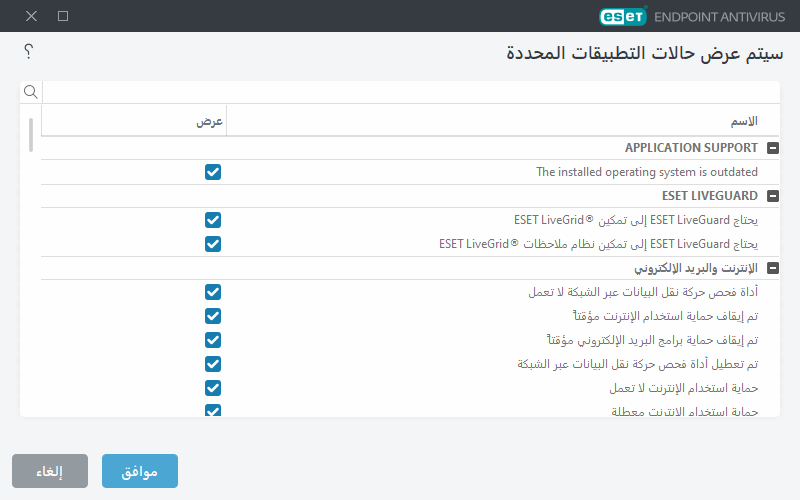Toggle checkbox for 'تم إيقاف حماية استخدام الإنترنت مؤقتاً'
The width and height of the screenshot is (800, 500).
[213, 316]
